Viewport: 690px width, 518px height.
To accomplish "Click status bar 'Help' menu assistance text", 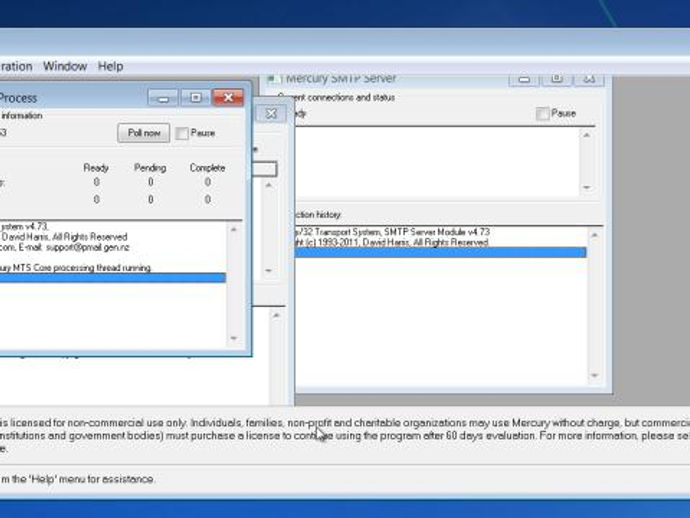I will pos(77,479).
